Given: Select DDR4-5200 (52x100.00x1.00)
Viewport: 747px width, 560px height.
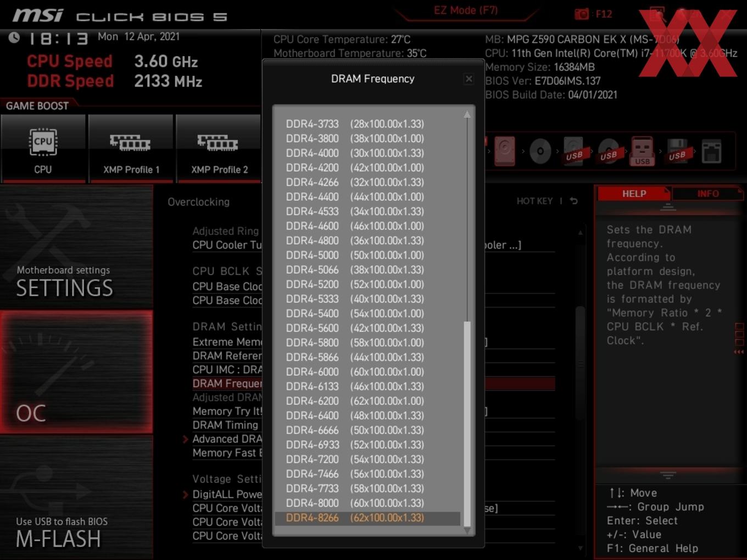Looking at the screenshot, I should 367,284.
